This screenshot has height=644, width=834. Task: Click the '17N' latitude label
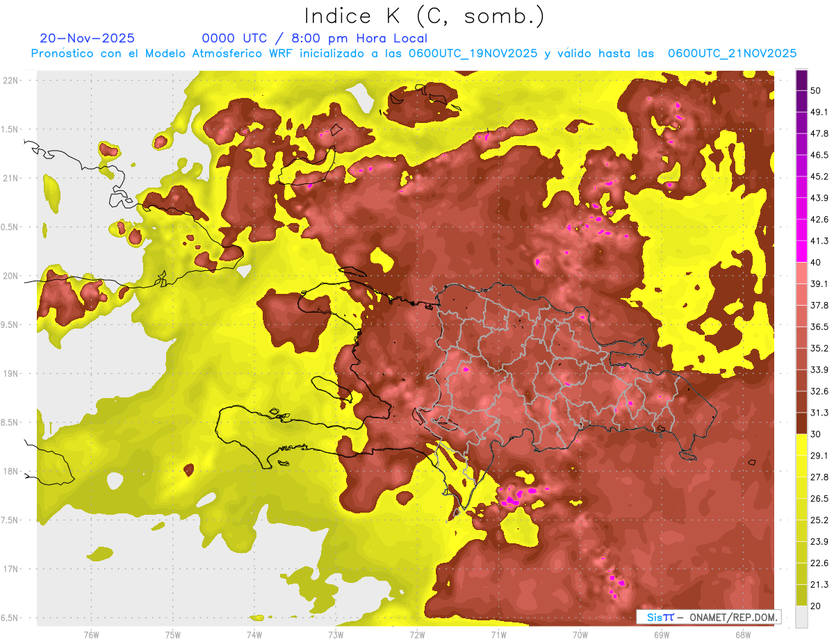(10, 569)
